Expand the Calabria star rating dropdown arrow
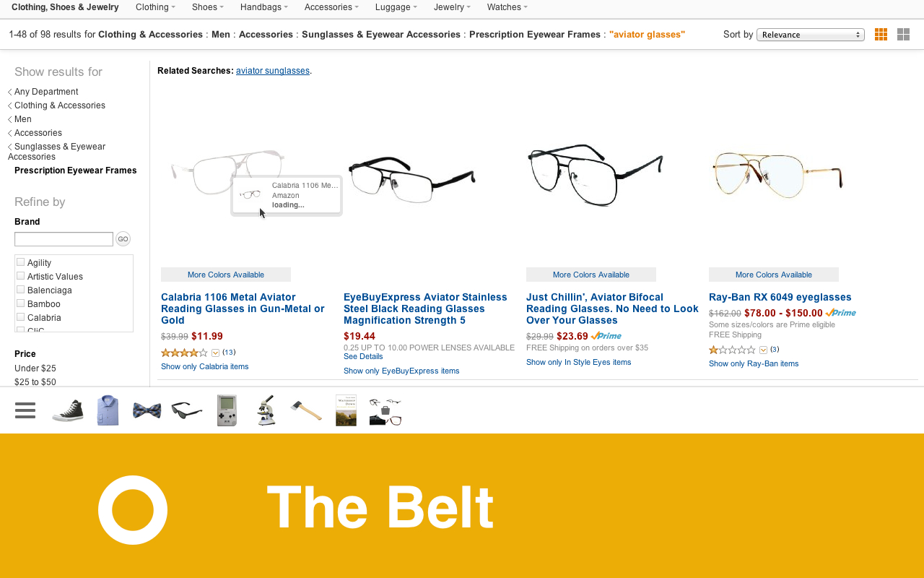Image resolution: width=924 pixels, height=578 pixels. point(215,353)
